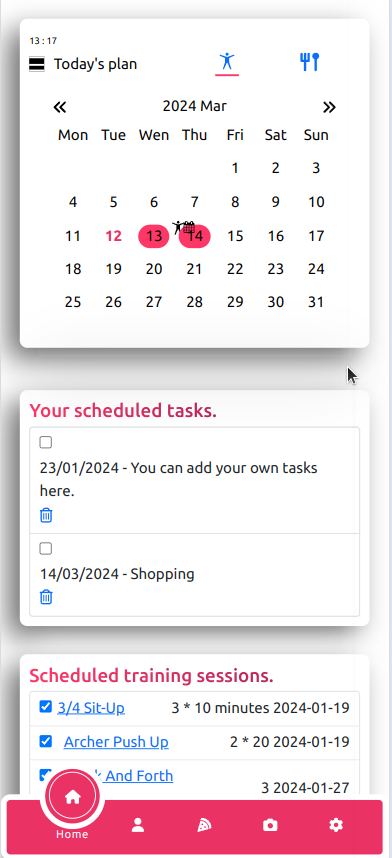
Task: Select March 13 in the calendar
Action: pyautogui.click(x=154, y=236)
